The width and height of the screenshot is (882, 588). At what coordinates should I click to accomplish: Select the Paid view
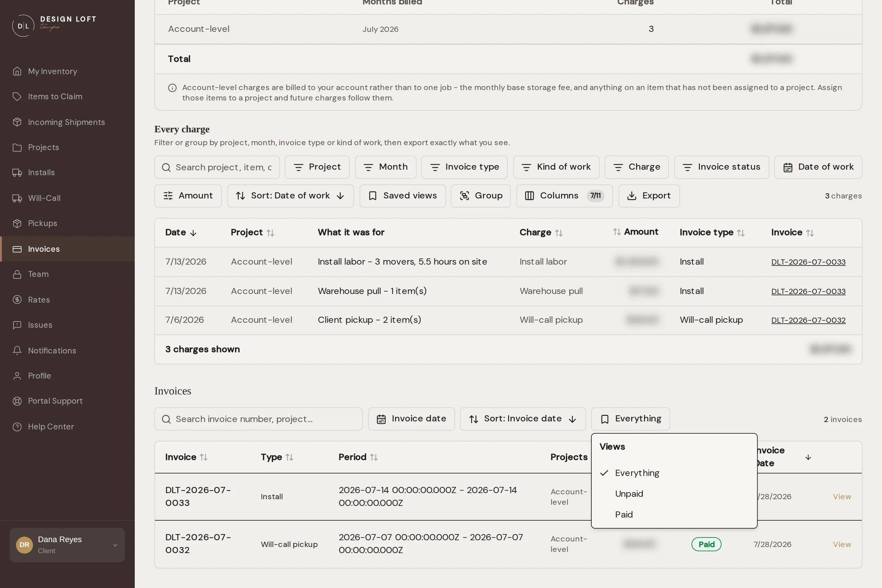tap(674, 514)
